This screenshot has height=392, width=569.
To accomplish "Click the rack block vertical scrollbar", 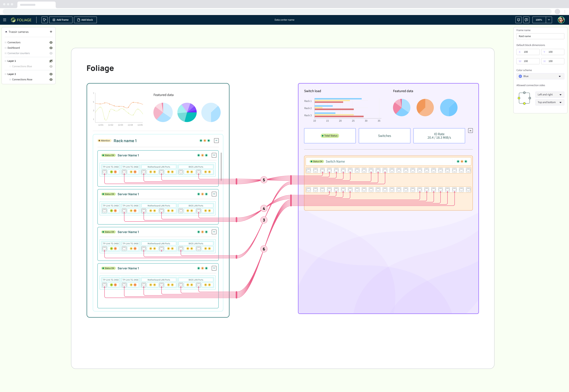I will (221, 166).
